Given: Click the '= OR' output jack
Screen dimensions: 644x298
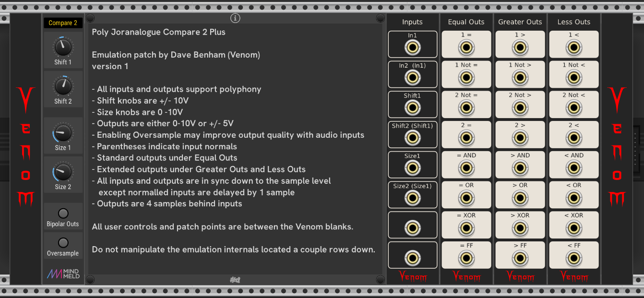Looking at the screenshot, I should pos(466,198).
